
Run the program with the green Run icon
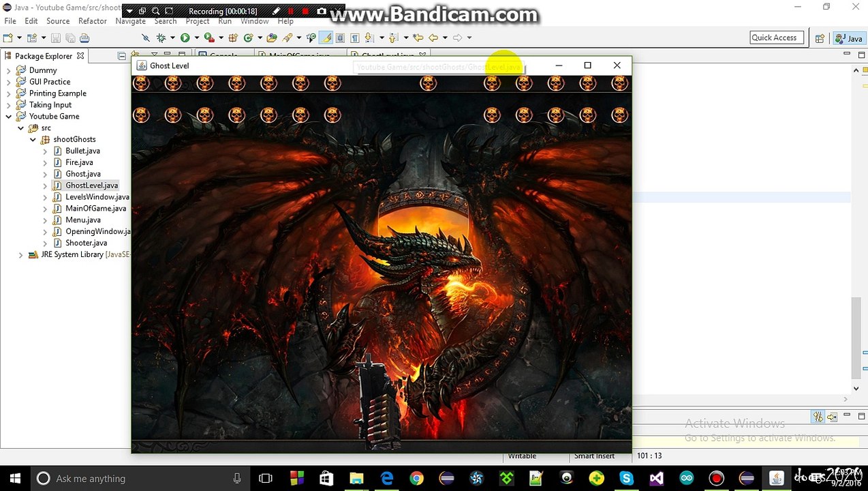click(x=185, y=38)
